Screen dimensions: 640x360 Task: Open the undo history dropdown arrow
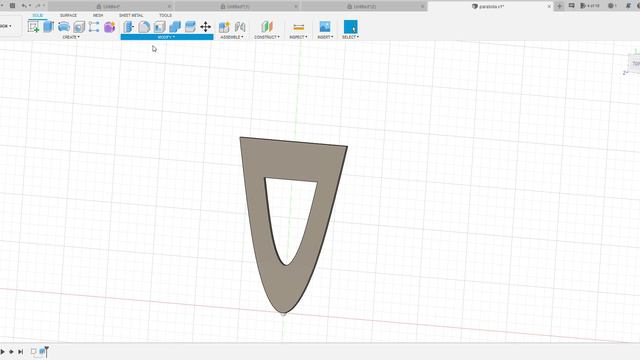tap(29, 6)
